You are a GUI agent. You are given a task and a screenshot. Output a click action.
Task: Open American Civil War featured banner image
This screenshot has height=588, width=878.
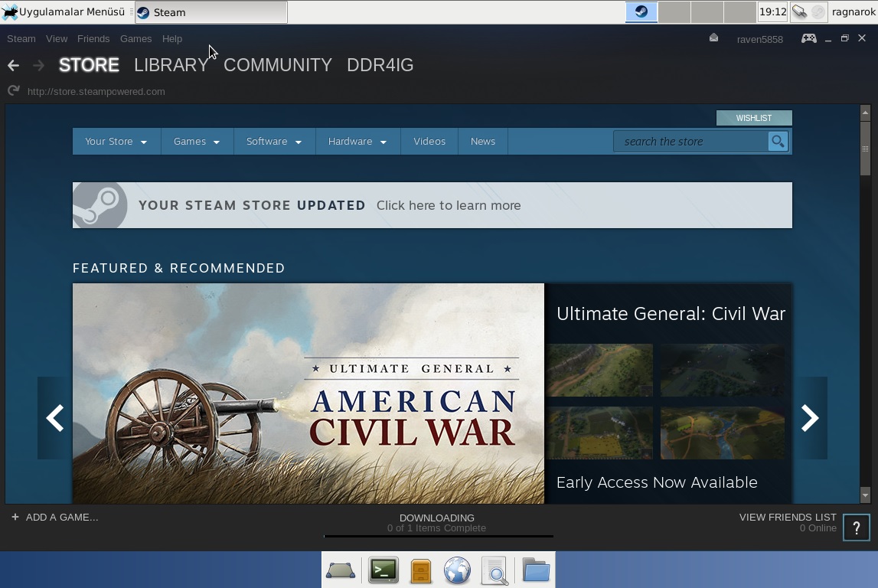point(308,393)
